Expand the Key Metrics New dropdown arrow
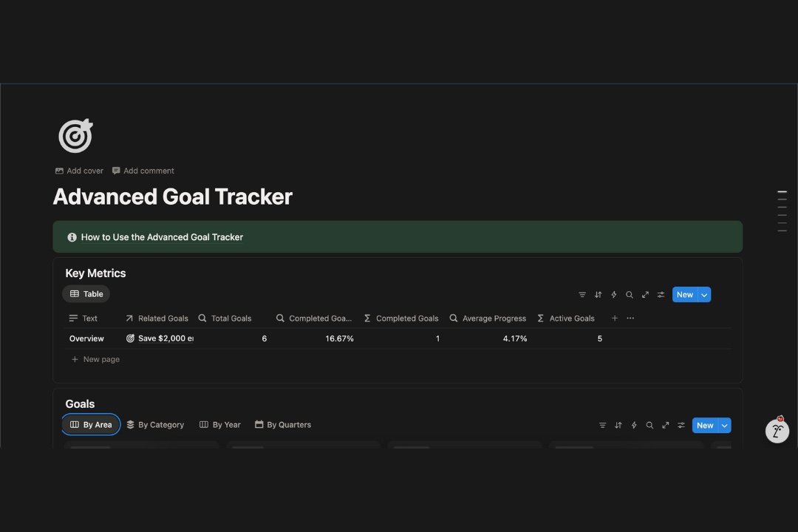This screenshot has height=532, width=798. click(x=704, y=295)
